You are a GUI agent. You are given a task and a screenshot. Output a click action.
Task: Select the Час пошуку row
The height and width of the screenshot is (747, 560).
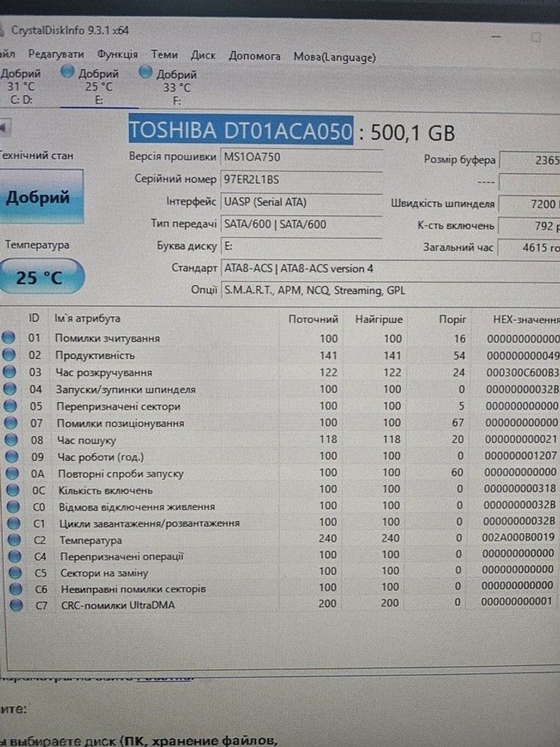coord(281,439)
